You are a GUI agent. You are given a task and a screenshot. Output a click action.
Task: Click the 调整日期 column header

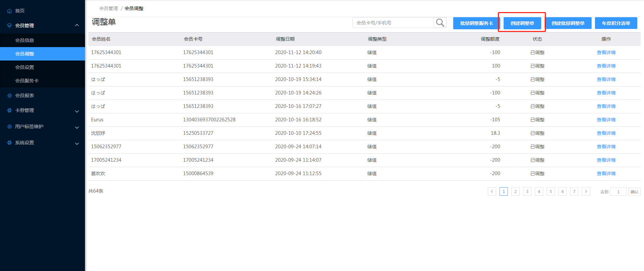click(x=285, y=39)
